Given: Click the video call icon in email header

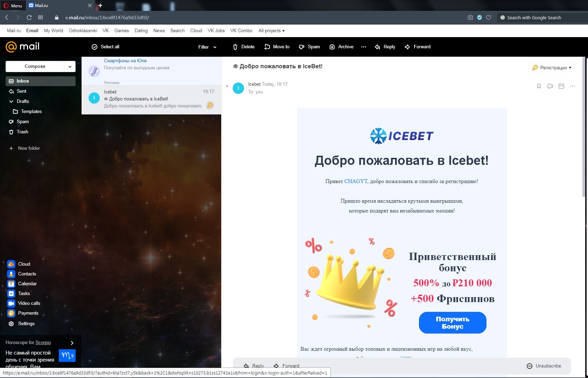Looking at the screenshot, I should click(x=550, y=86).
